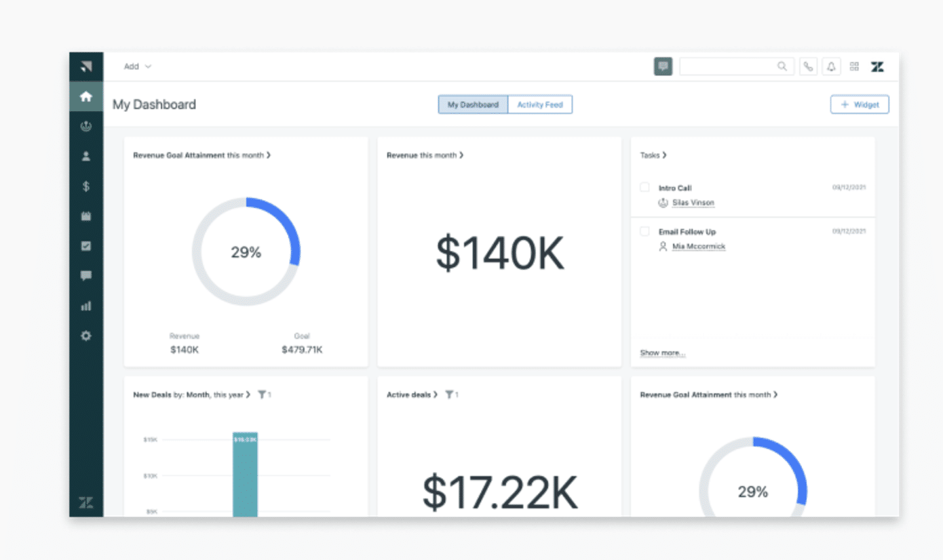943x560 pixels.
Task: Switch to Activity Feed tab
Action: tap(540, 104)
